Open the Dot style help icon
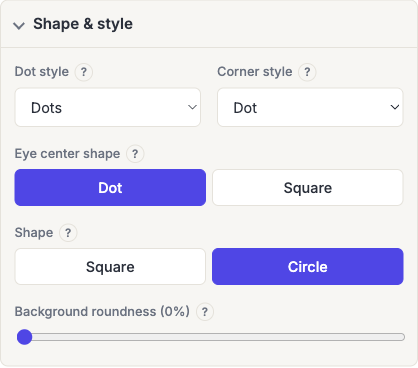418x368 pixels. (84, 72)
